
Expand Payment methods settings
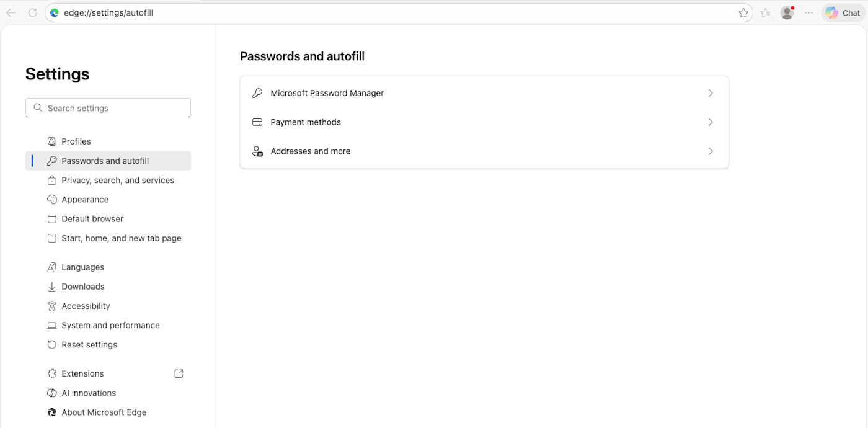(x=711, y=122)
